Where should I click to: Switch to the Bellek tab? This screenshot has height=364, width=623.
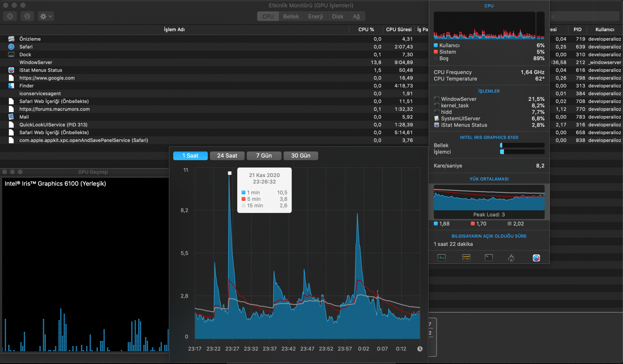point(291,16)
